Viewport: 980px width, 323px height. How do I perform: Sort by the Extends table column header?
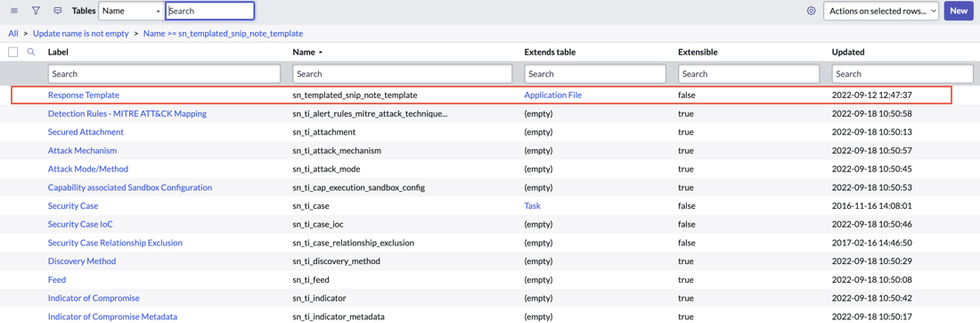pos(550,52)
